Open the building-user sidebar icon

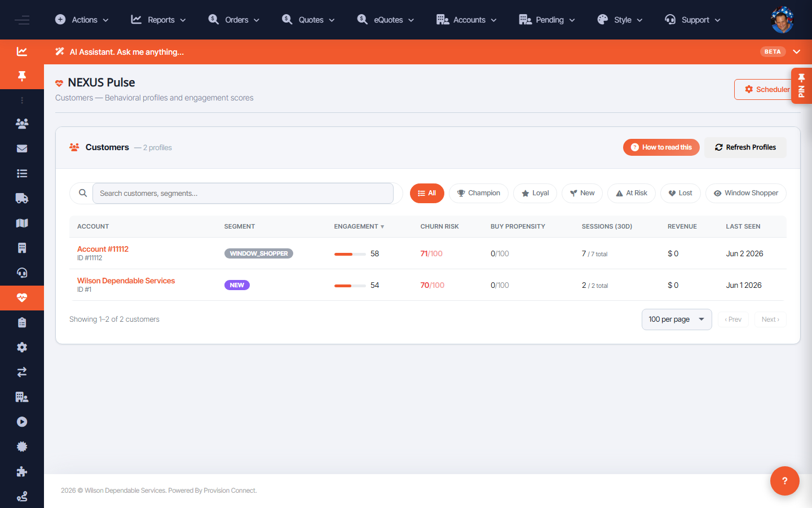[x=22, y=397]
